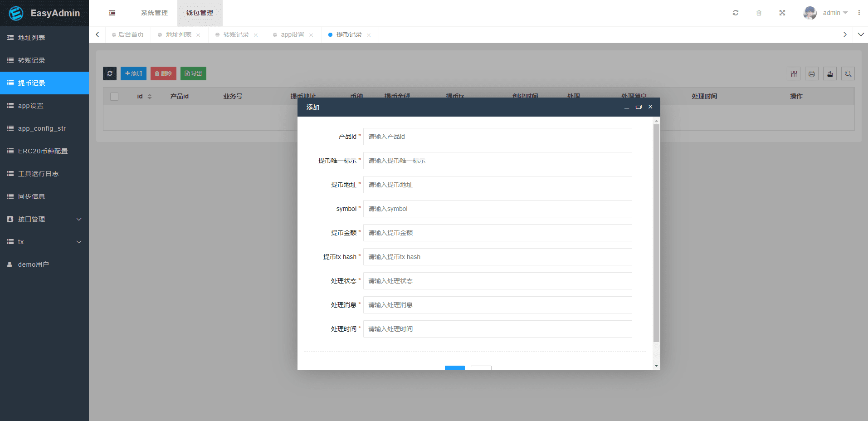Click the print table icon

pos(812,73)
